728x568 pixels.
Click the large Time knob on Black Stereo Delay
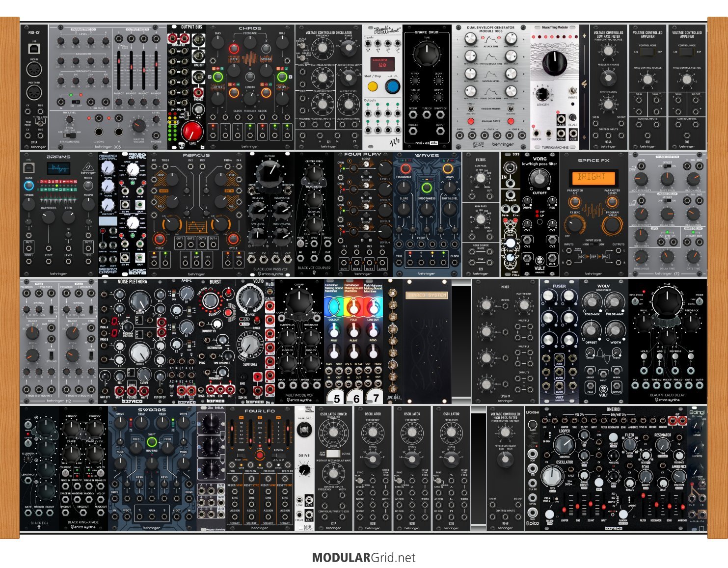[x=667, y=301]
